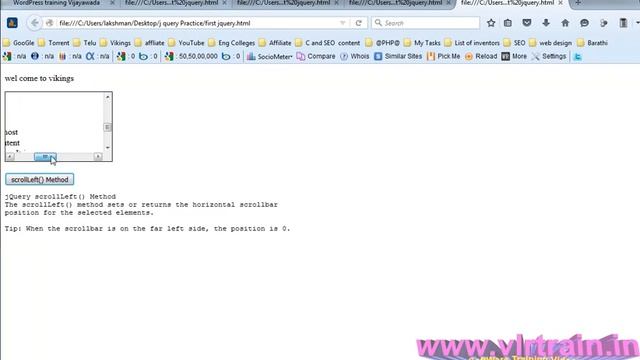Open the Telu bookmark folder
The height and width of the screenshot is (360, 640).
pyautogui.click(x=85, y=43)
